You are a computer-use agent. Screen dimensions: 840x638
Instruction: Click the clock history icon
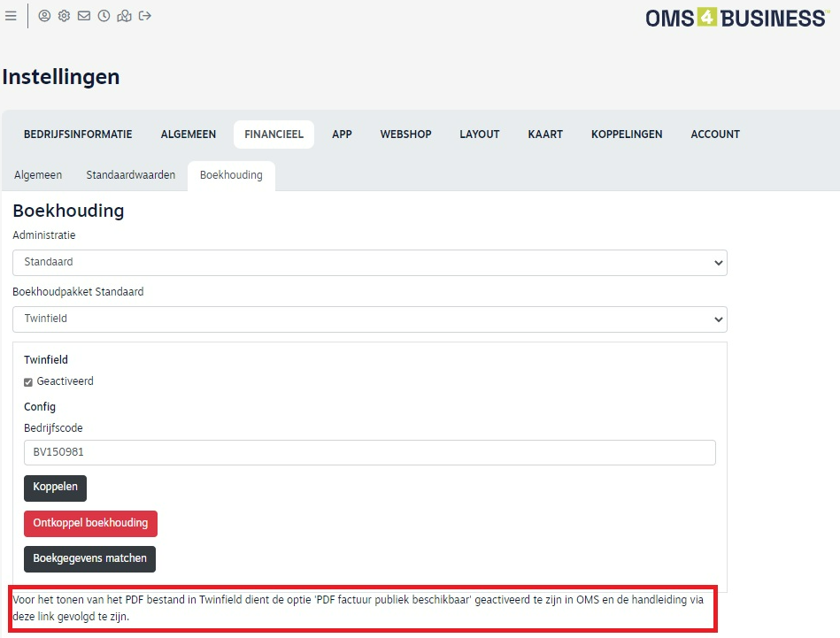[104, 16]
